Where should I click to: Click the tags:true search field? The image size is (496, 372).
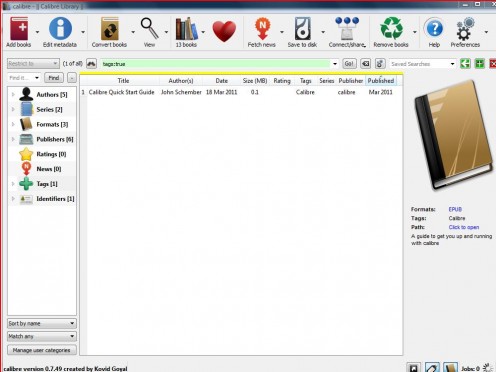tap(215, 64)
